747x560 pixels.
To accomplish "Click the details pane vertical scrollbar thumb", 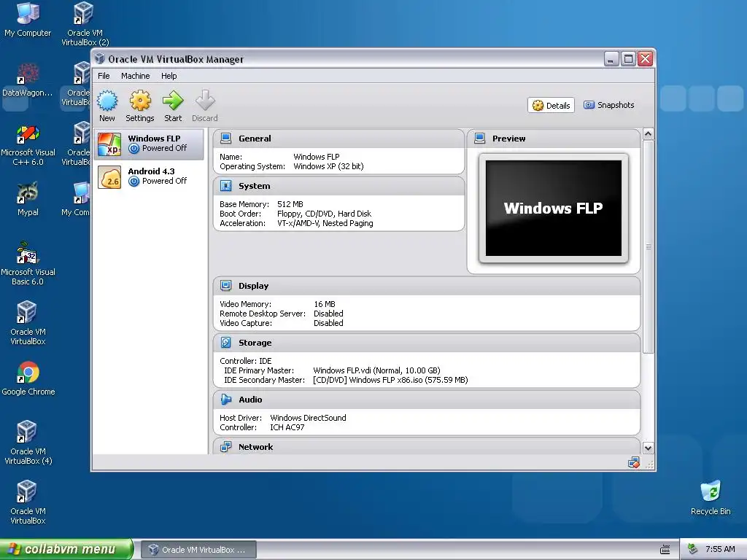I will tap(648, 246).
